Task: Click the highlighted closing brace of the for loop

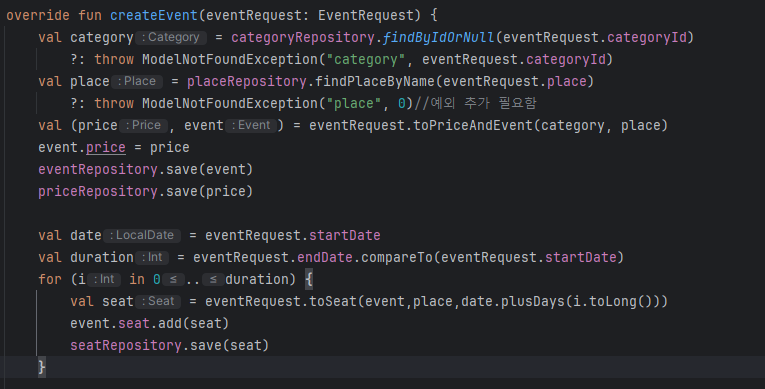Action: 42,367
